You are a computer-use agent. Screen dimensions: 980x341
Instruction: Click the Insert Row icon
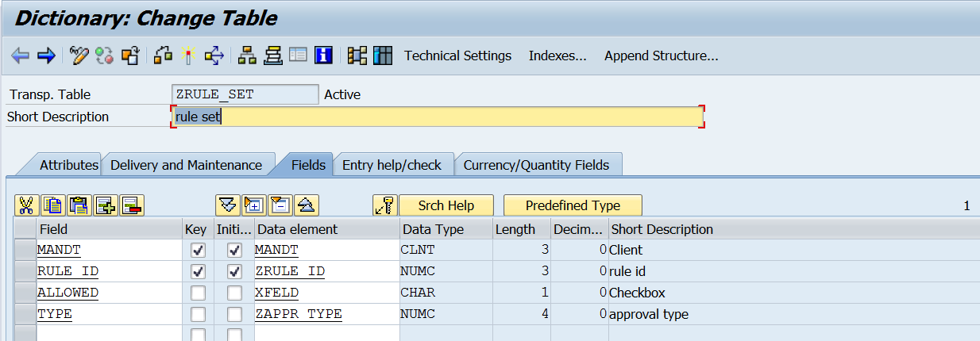click(x=106, y=205)
